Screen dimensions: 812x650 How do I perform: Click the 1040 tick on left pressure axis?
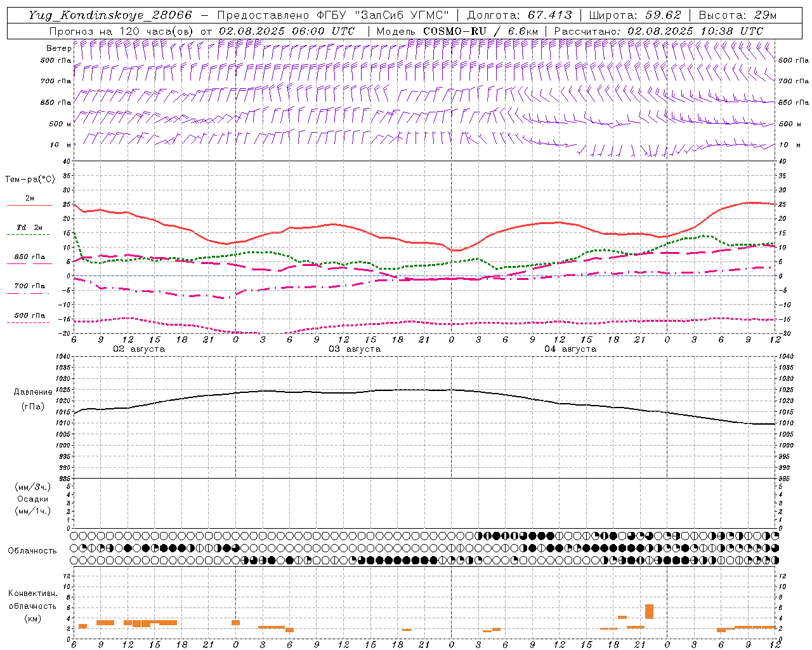tap(62, 357)
